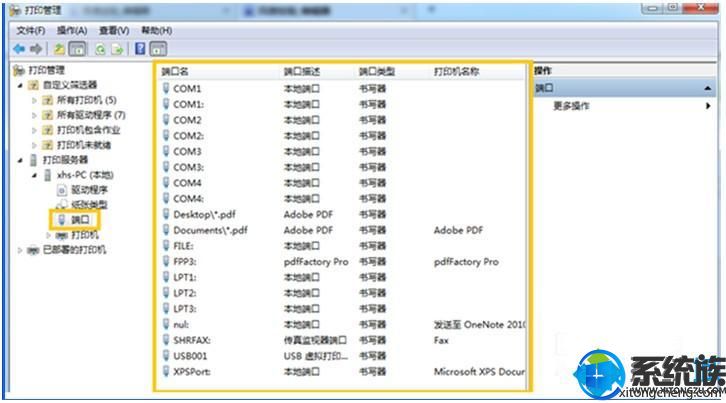This screenshot has width=726, height=403.
Task: Click the port icon beside LPT1:
Action: click(166, 277)
